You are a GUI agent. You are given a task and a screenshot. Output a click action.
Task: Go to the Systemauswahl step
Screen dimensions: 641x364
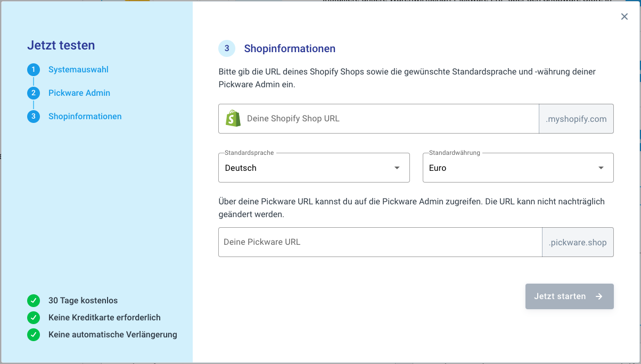point(78,70)
